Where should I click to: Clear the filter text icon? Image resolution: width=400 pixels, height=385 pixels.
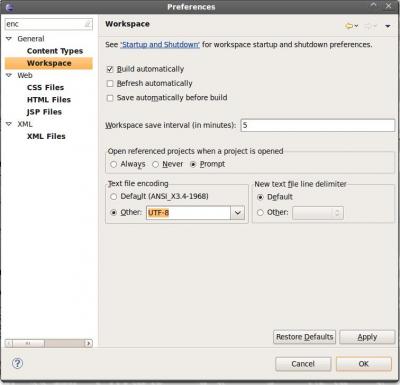87,24
